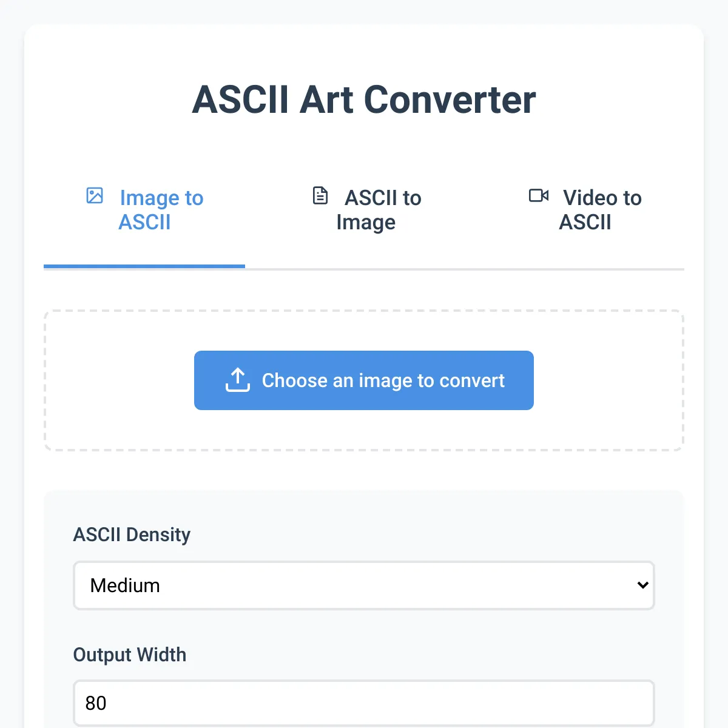Open the ASCII to Image tab

tap(366, 210)
